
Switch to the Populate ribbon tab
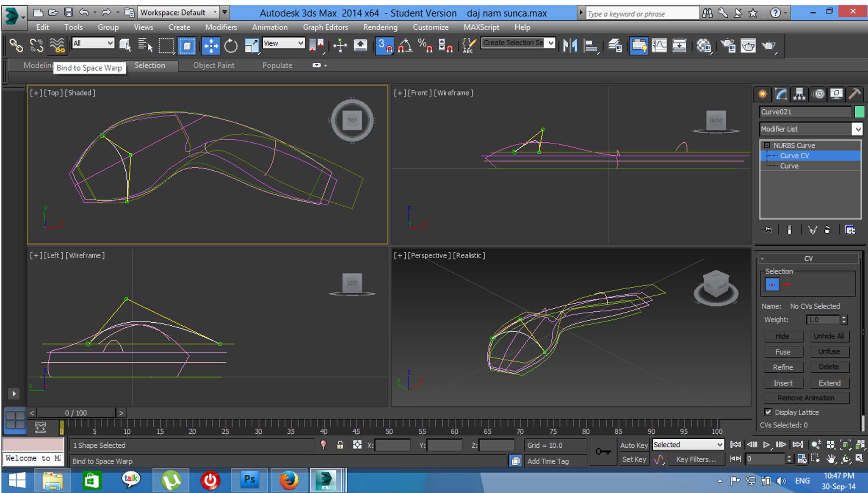(277, 65)
